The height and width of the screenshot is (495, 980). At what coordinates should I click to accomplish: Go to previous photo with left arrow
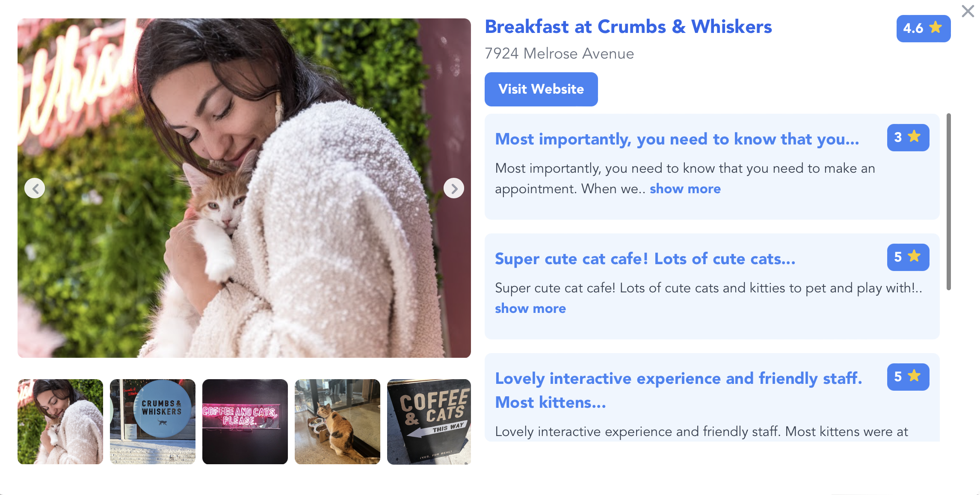pos(35,188)
